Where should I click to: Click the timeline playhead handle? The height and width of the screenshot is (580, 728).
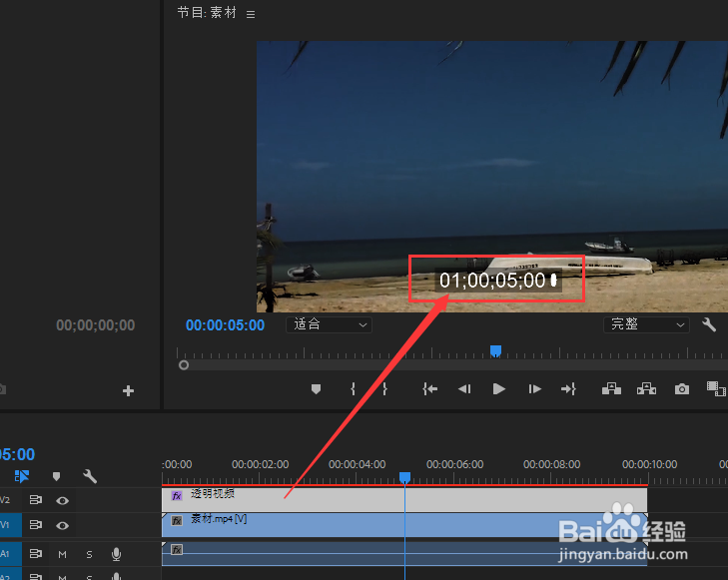pyautogui.click(x=404, y=477)
